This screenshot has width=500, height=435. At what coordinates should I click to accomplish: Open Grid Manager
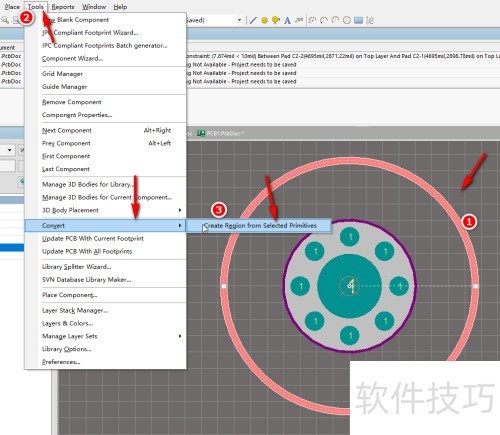click(105, 74)
